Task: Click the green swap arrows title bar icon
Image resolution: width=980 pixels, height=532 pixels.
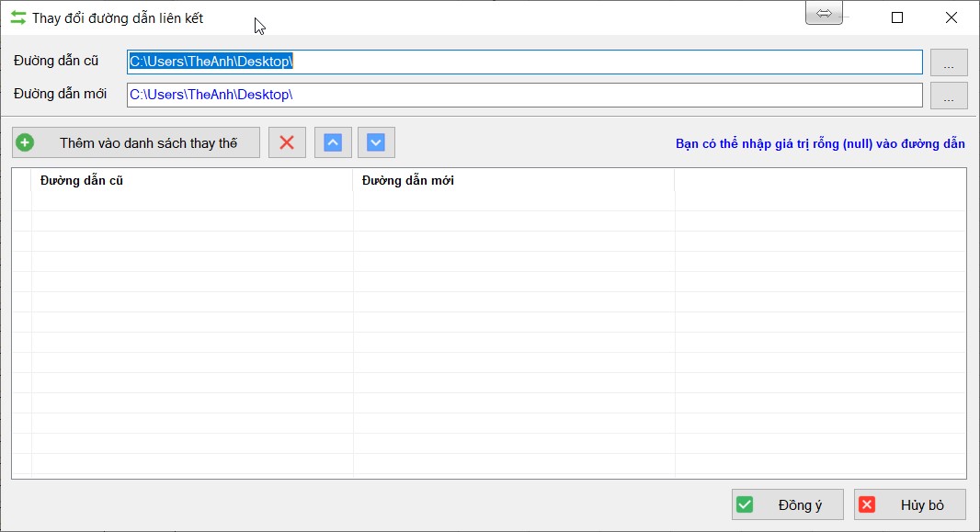Action: click(17, 17)
